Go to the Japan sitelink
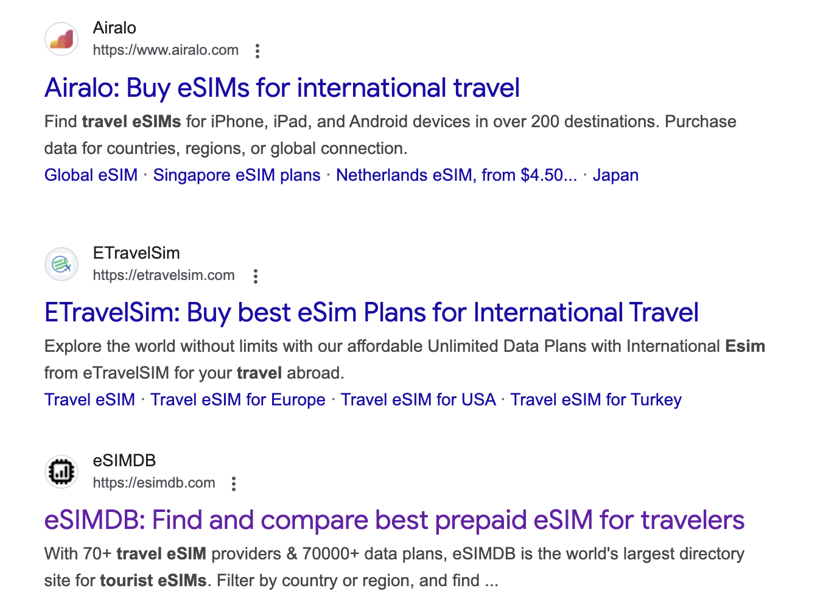The height and width of the screenshot is (616, 840). point(615,175)
